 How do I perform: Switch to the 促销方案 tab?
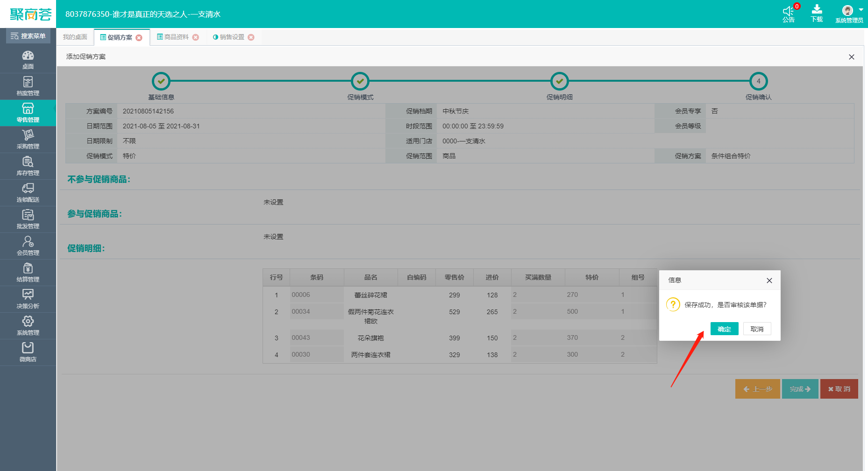pyautogui.click(x=120, y=37)
